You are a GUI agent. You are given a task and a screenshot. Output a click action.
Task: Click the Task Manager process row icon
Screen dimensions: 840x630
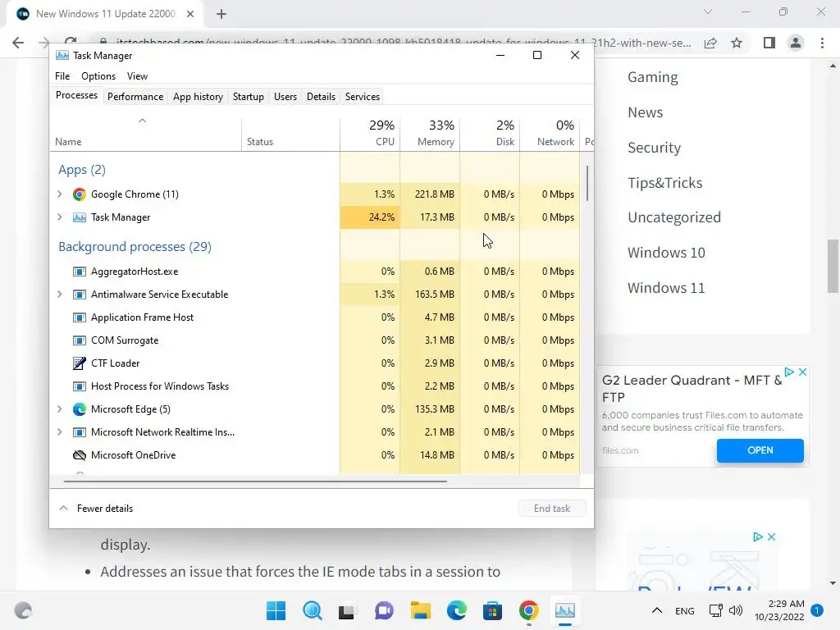[80, 217]
